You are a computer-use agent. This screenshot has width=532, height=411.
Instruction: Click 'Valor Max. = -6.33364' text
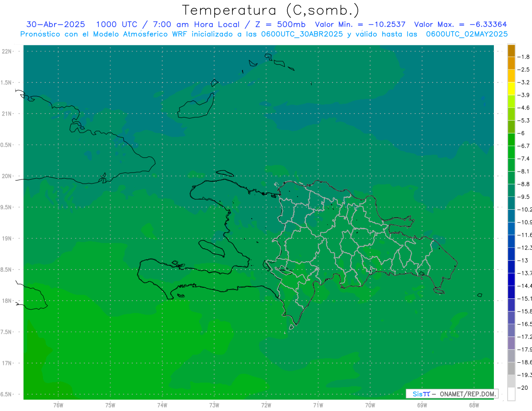(460, 24)
